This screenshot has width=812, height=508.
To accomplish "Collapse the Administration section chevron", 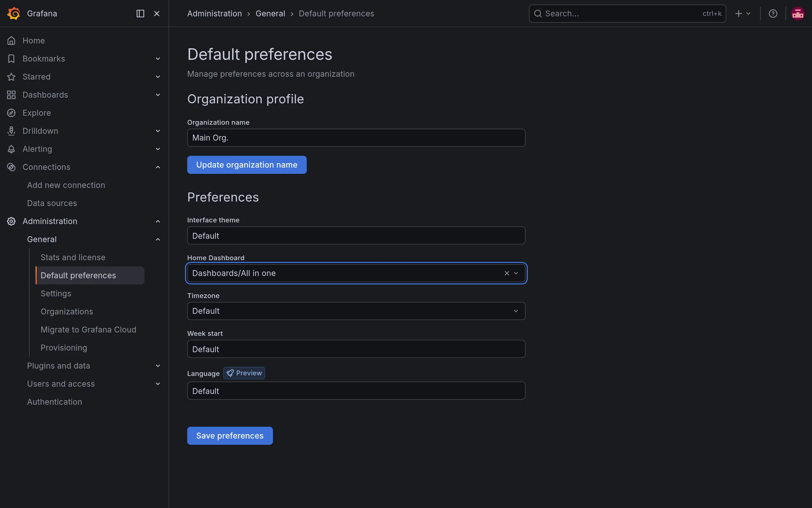I will click(x=158, y=221).
